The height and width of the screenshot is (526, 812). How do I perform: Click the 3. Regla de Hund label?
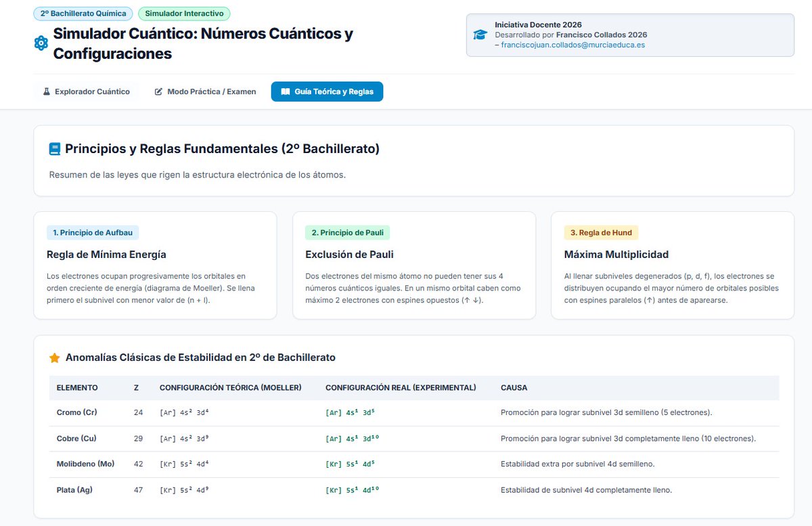(x=601, y=232)
